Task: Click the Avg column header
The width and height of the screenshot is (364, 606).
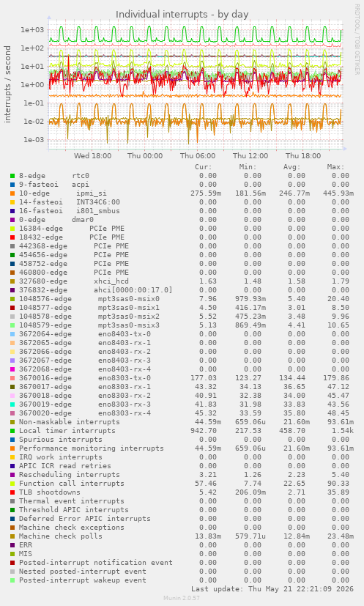Action: tap(291, 167)
